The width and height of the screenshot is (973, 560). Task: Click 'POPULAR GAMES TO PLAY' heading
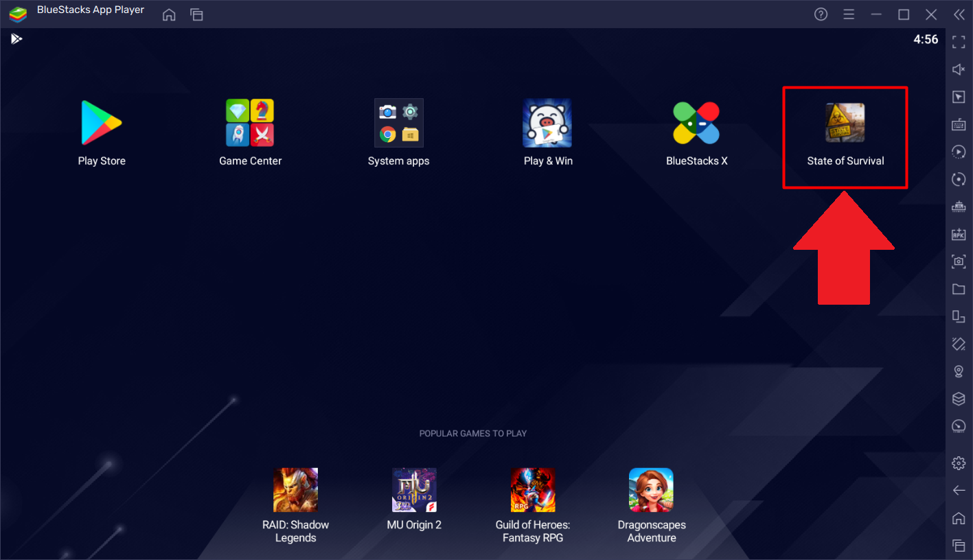[x=473, y=434]
